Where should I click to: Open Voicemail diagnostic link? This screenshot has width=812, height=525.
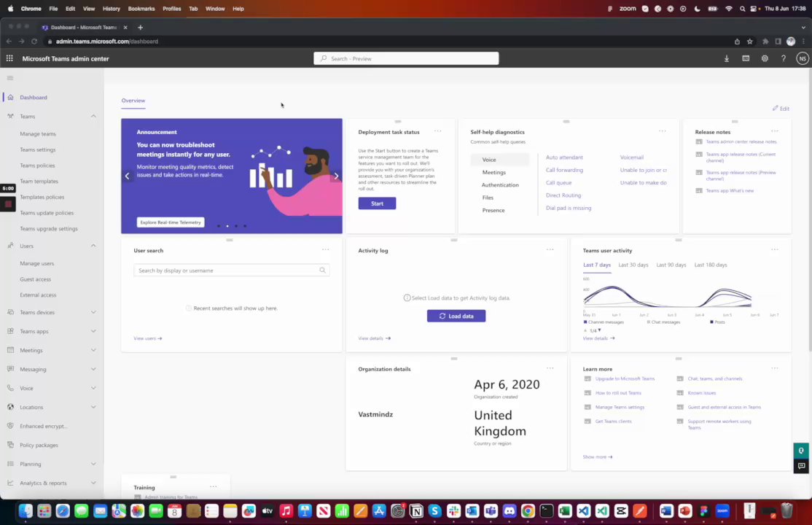pos(632,157)
